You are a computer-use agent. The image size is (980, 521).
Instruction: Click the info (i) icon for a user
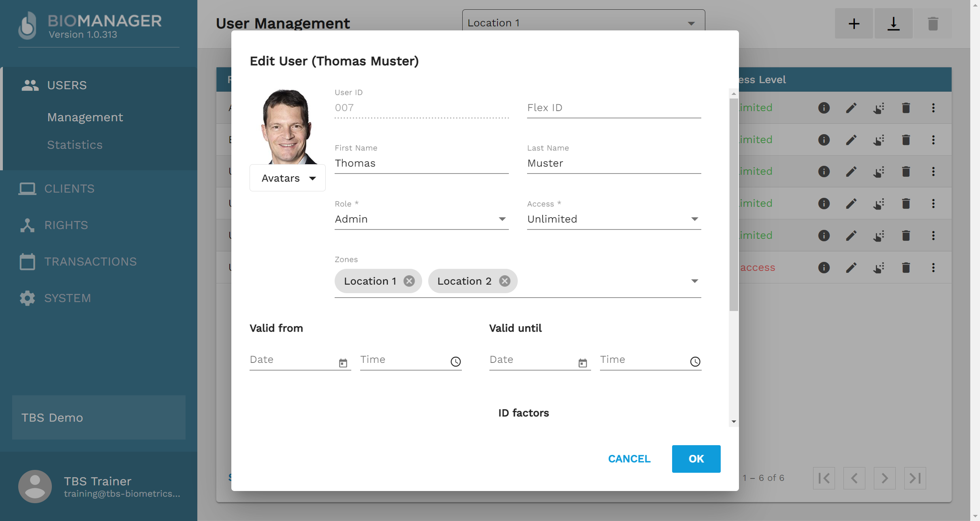point(823,108)
